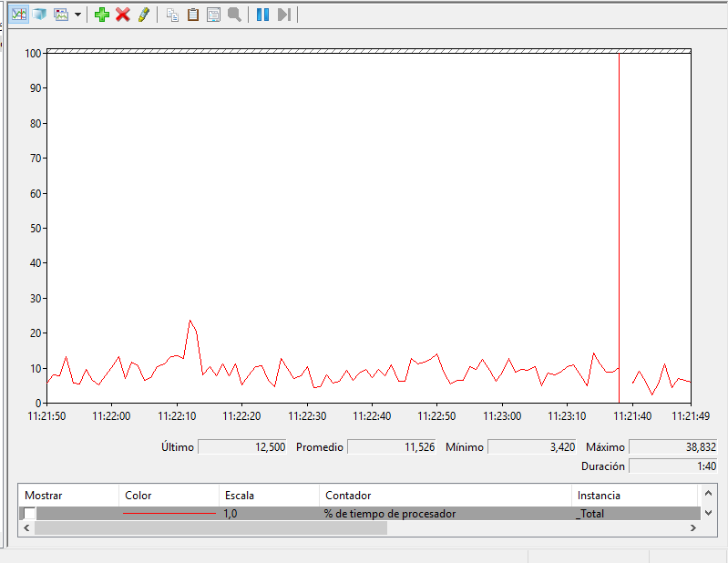Click the 50 value on the vertical axis
Image resolution: width=728 pixels, height=563 pixels.
coord(36,228)
